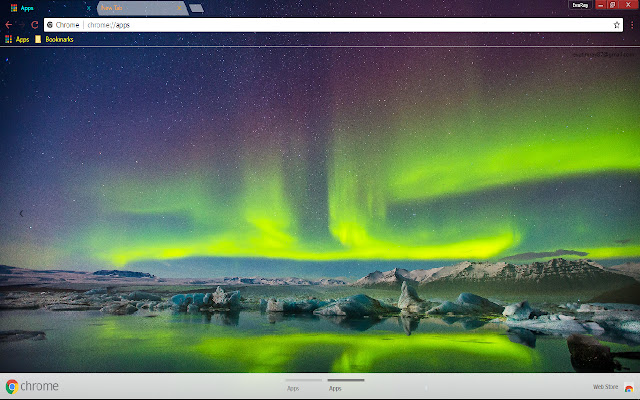Viewport: 640px width, 400px height.
Task: Open the profile name button in title bar
Action: [x=580, y=5]
